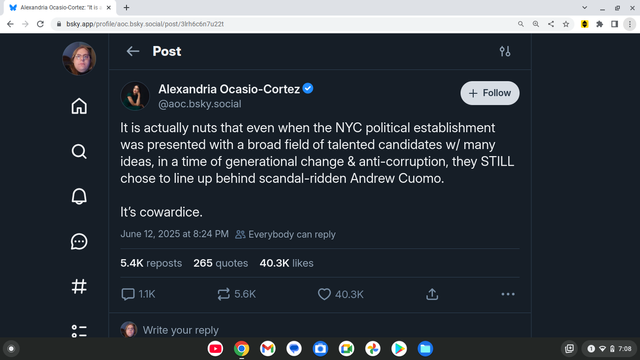The width and height of the screenshot is (640, 360).
Task: View the 265 quotes link
Action: [x=220, y=263]
